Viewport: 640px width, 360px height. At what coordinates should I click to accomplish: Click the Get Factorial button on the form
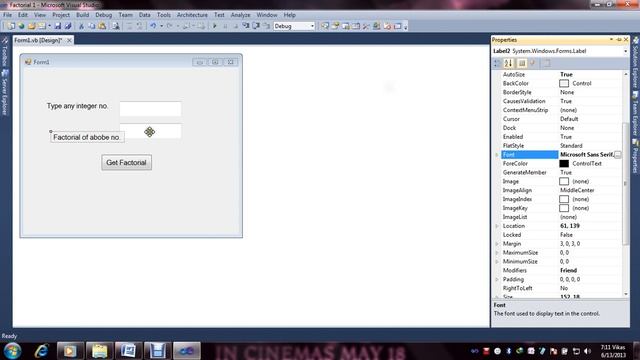pyautogui.click(x=127, y=162)
